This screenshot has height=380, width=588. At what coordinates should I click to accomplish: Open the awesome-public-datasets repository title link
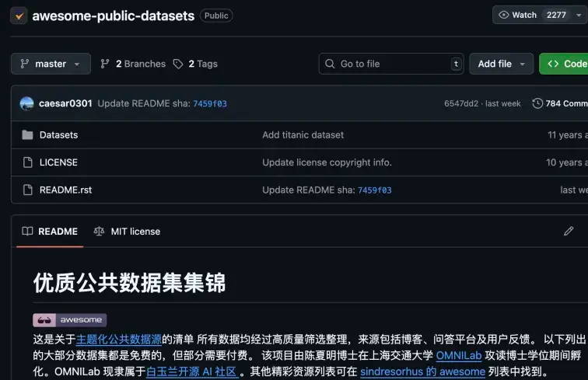click(114, 16)
